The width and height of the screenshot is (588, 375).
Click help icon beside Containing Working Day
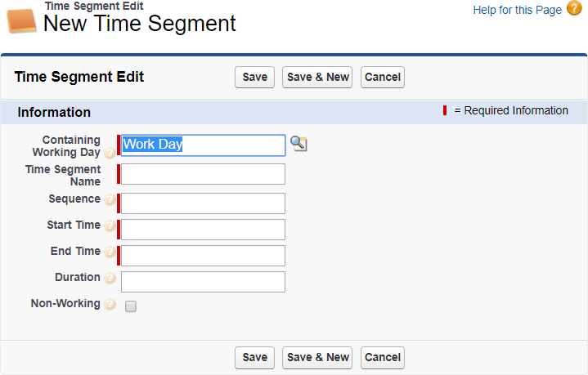(x=110, y=153)
